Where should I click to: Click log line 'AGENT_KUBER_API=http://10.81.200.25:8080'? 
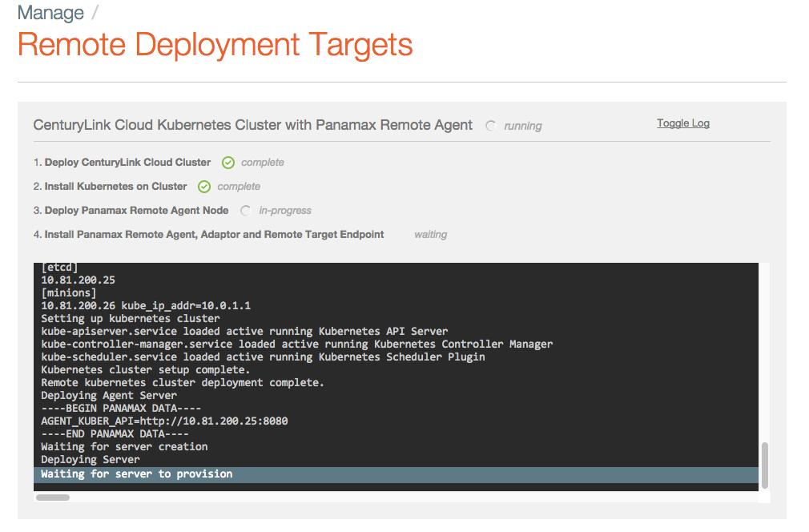(164, 421)
